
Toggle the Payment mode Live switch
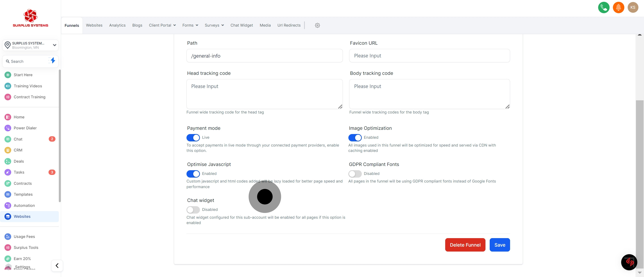click(193, 138)
